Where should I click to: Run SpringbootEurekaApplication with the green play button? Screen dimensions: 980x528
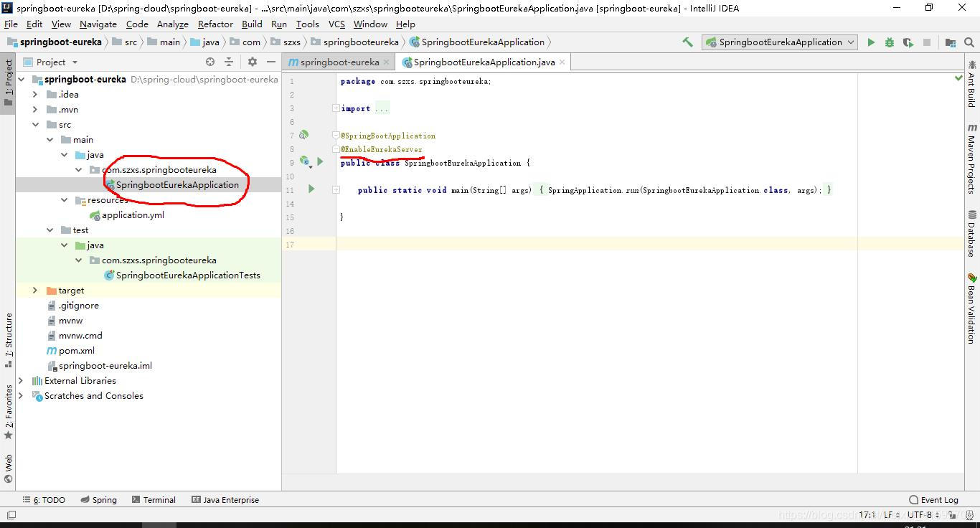tap(871, 42)
